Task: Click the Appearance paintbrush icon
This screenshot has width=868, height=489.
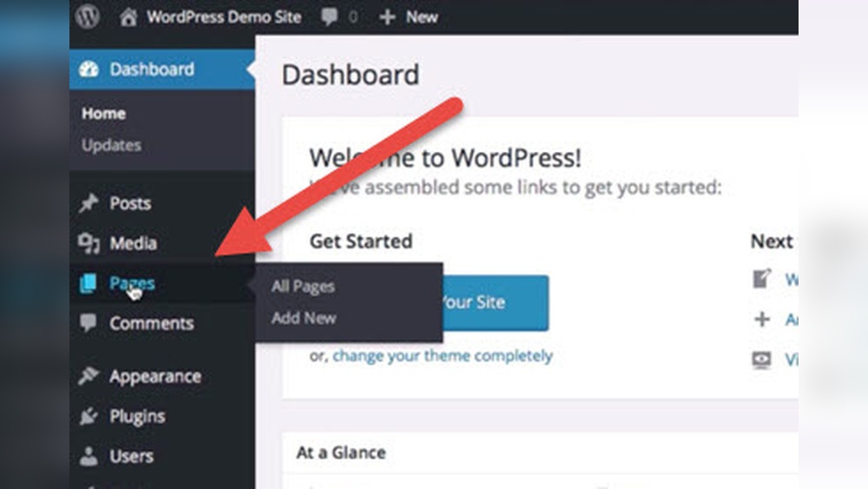Action: [x=88, y=376]
